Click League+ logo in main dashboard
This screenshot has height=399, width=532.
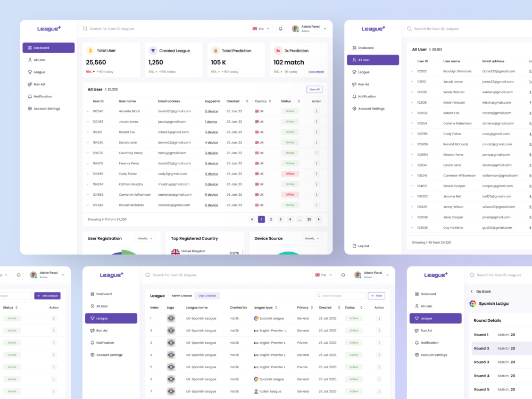49,29
